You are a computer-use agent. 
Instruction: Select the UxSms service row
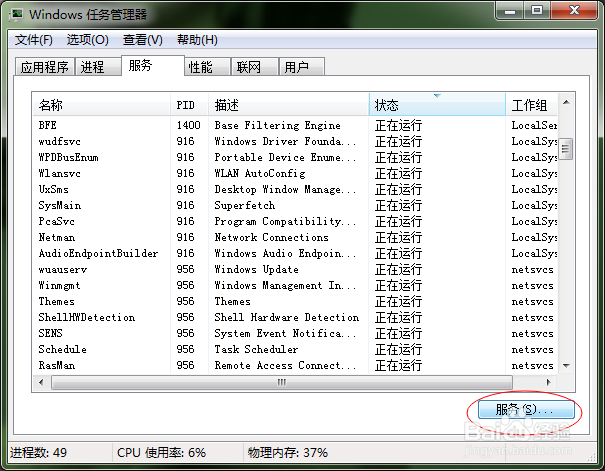295,189
